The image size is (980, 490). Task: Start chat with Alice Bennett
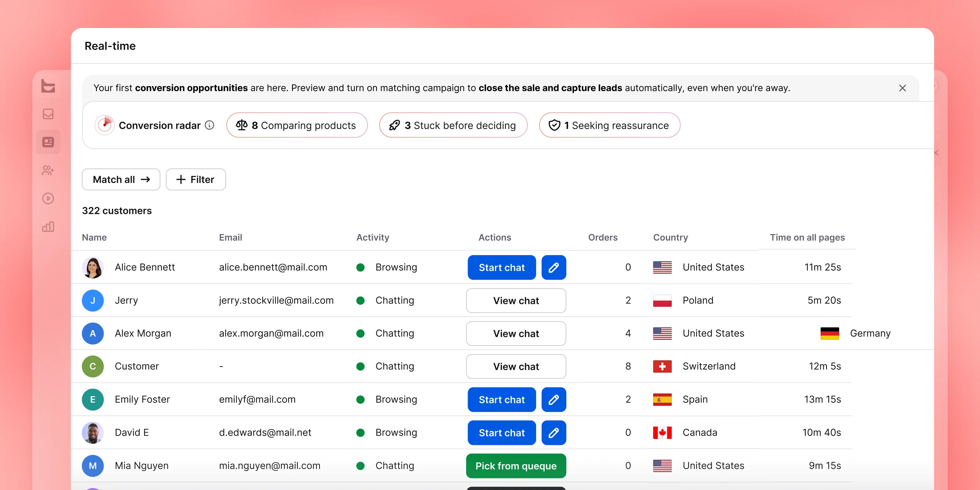coord(501,268)
